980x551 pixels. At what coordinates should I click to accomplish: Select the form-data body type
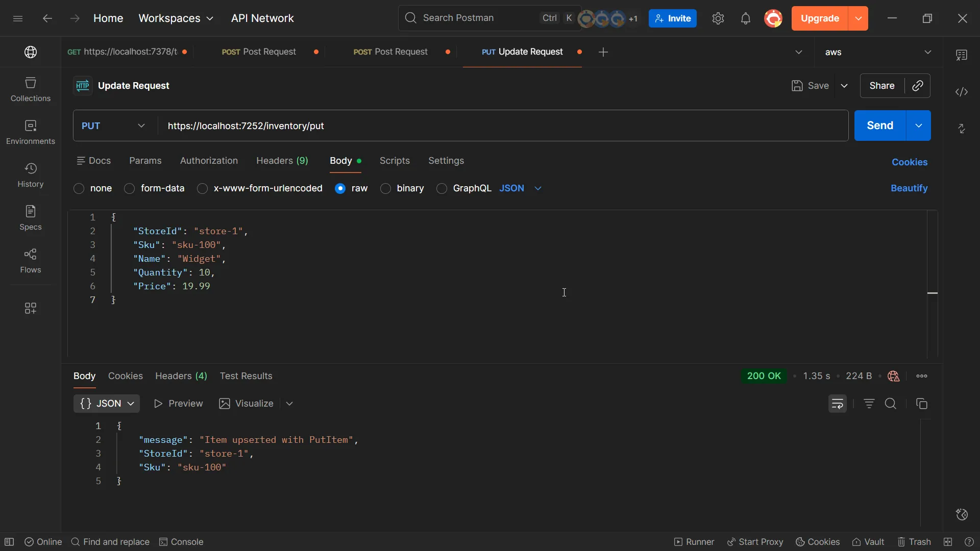[x=130, y=189]
